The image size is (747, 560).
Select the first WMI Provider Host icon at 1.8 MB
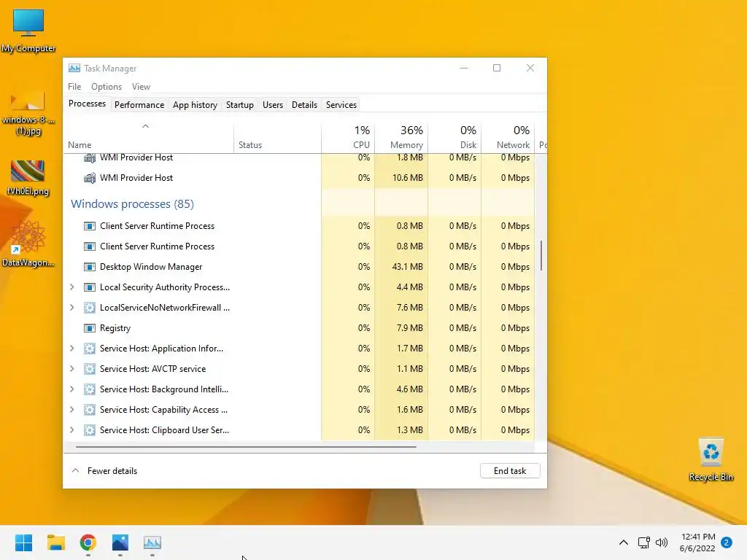click(x=90, y=157)
